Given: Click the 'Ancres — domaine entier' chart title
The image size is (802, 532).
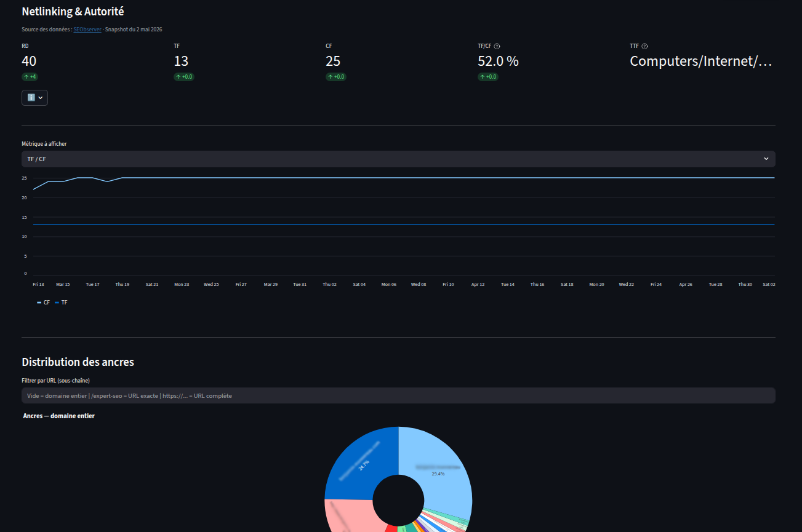Looking at the screenshot, I should tap(59, 416).
